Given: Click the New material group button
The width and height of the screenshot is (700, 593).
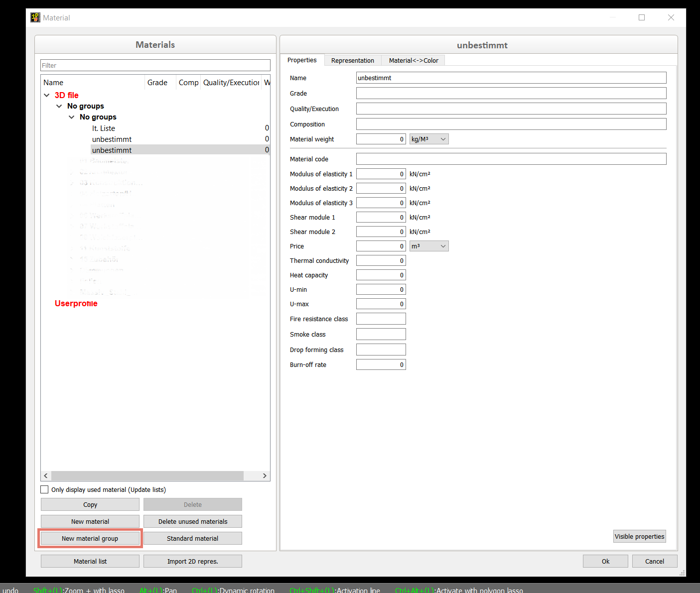Looking at the screenshot, I should [x=90, y=538].
